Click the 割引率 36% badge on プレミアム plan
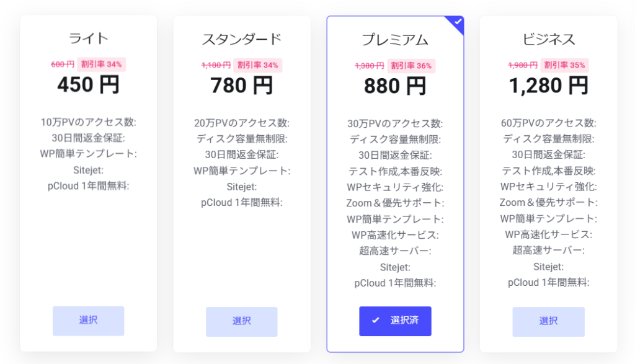Screen dimensions: 635x364 pos(411,66)
